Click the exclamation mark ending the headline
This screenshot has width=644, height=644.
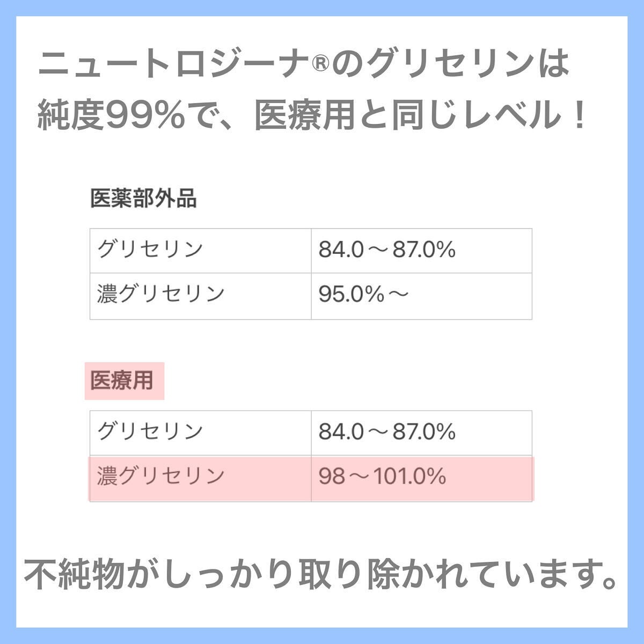579,116
